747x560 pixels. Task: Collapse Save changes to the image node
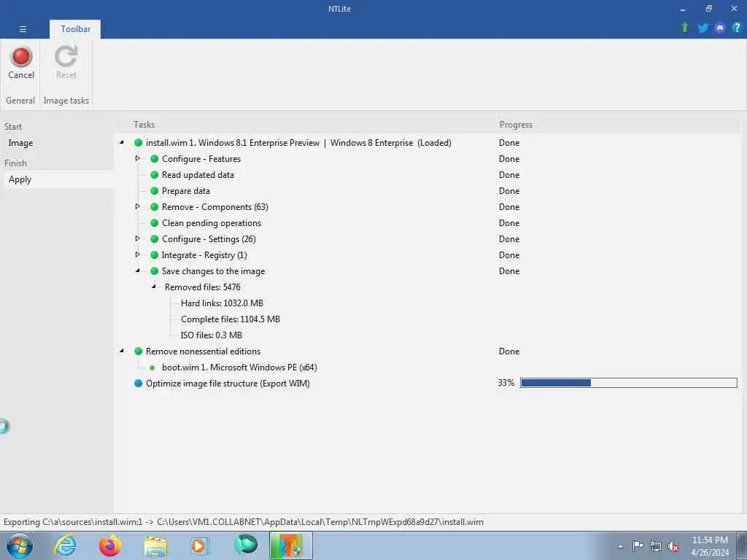pyautogui.click(x=138, y=271)
